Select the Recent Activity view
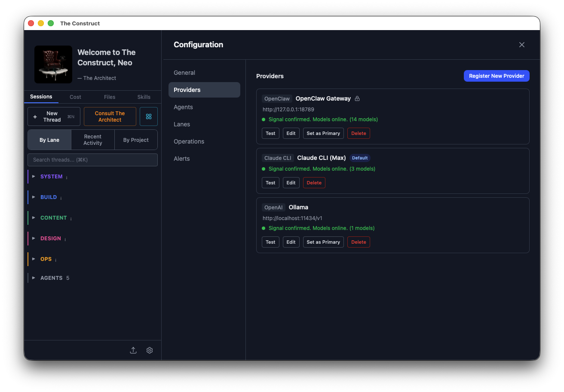 point(93,140)
